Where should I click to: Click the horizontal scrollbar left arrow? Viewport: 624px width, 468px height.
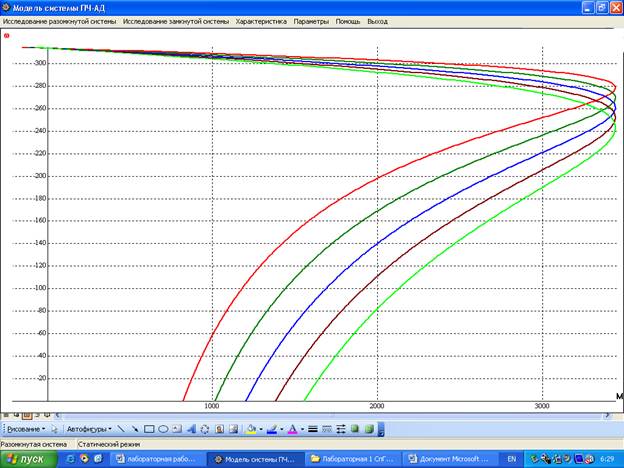[58, 415]
